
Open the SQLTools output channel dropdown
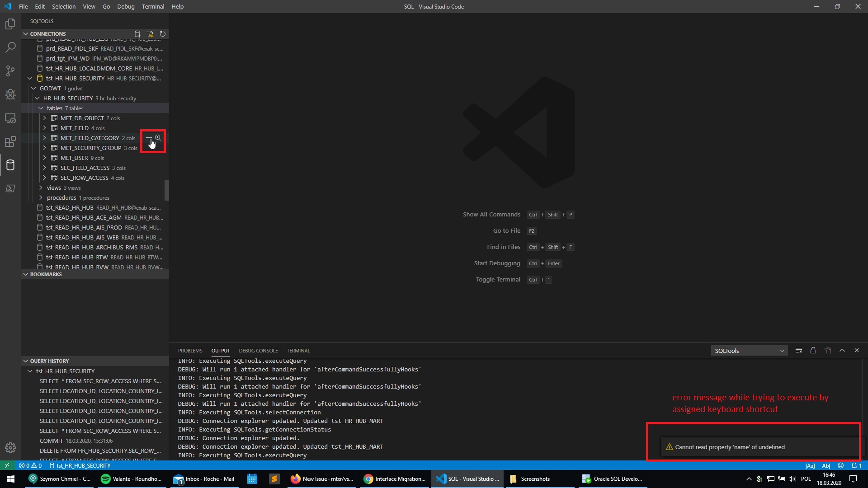749,350
